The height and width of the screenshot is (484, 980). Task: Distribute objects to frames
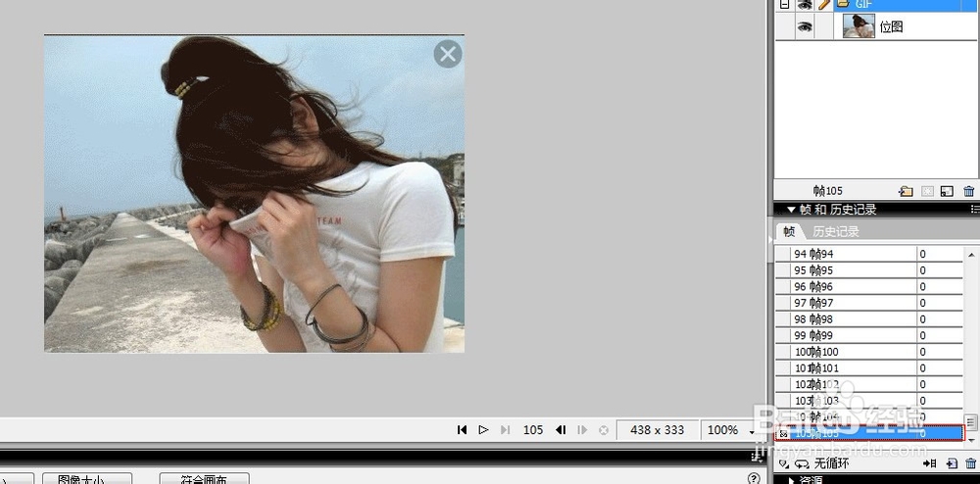[929, 463]
